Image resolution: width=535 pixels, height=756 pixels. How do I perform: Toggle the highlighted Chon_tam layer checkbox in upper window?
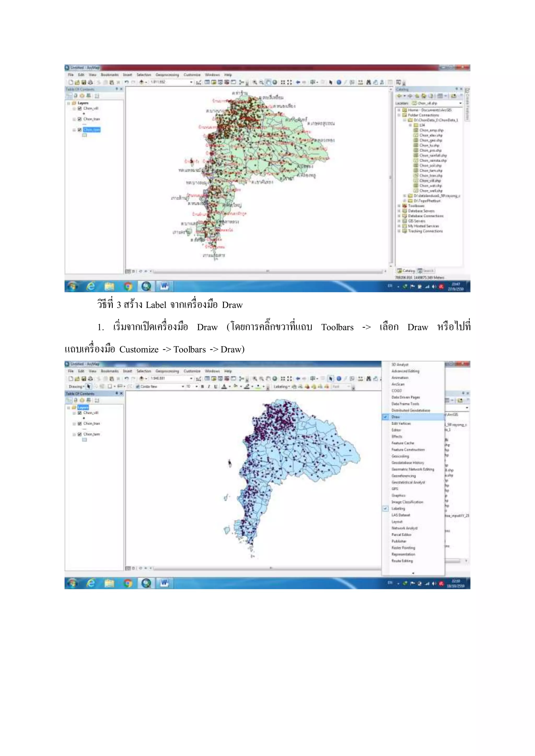tap(79, 130)
